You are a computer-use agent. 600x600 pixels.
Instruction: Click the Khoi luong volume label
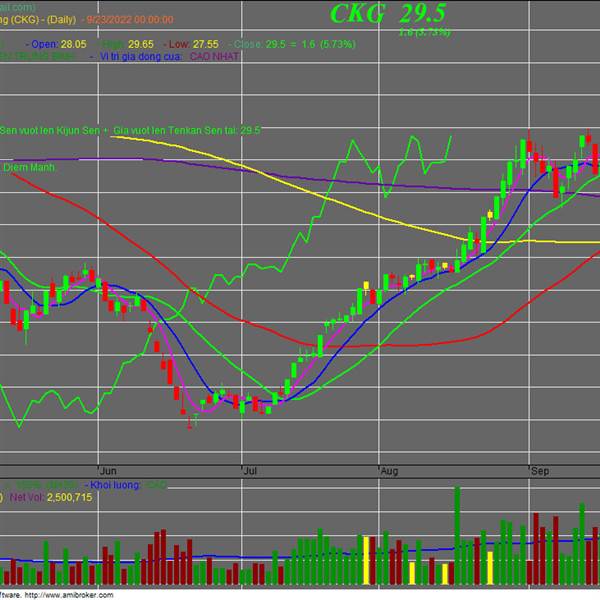coord(115,485)
